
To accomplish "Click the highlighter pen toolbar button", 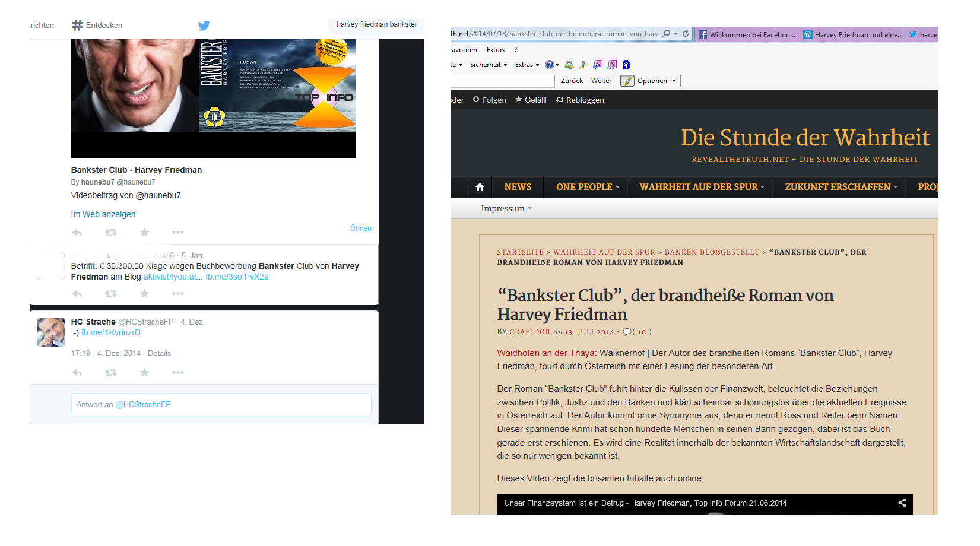I will pyautogui.click(x=627, y=81).
